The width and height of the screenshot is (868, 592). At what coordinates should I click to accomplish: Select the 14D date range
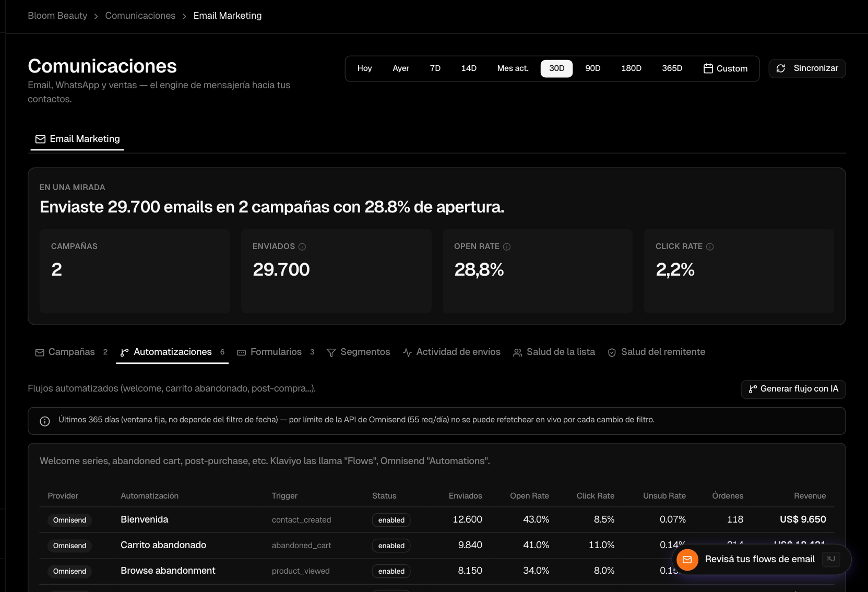pos(469,68)
